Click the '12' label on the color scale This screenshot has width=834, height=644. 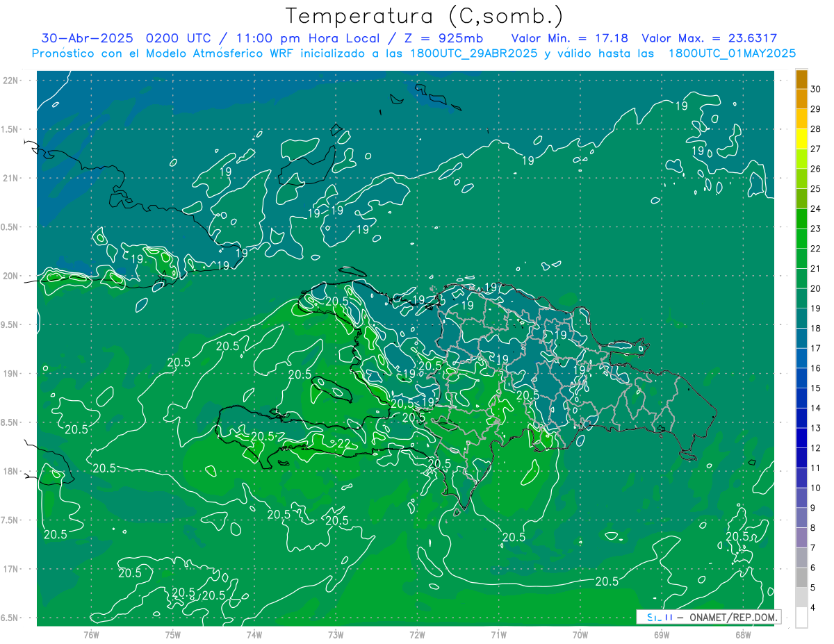[816, 448]
